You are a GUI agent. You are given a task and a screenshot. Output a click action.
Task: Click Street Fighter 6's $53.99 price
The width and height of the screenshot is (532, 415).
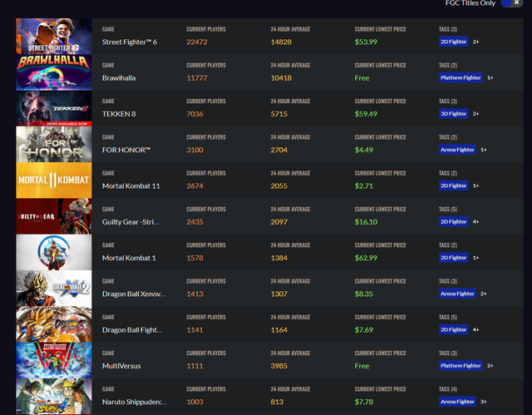click(366, 42)
